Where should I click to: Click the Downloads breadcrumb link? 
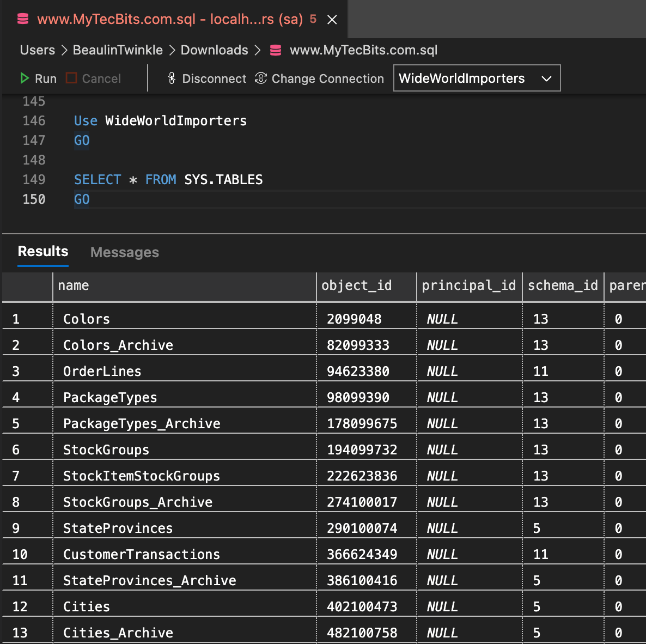pos(214,50)
